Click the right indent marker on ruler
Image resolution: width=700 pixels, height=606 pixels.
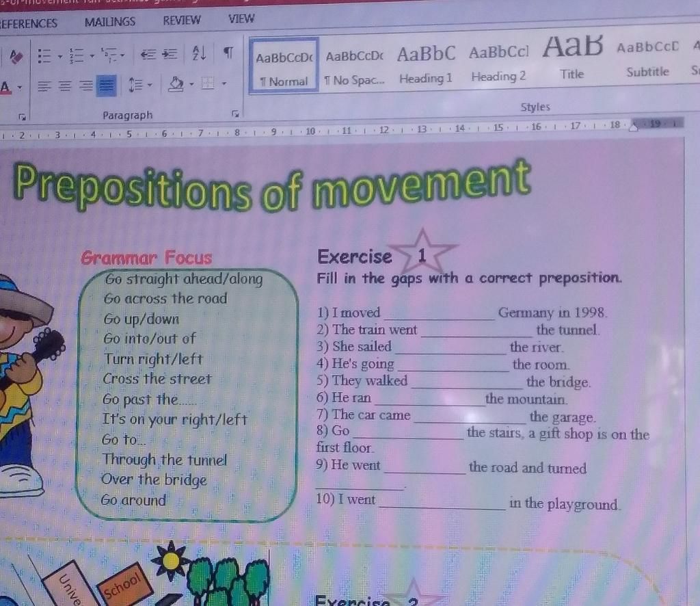pos(634,127)
